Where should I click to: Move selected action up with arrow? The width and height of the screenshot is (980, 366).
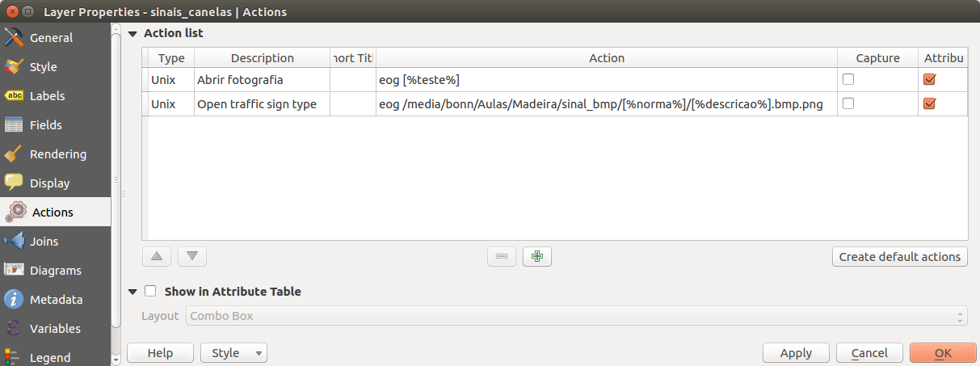(156, 257)
